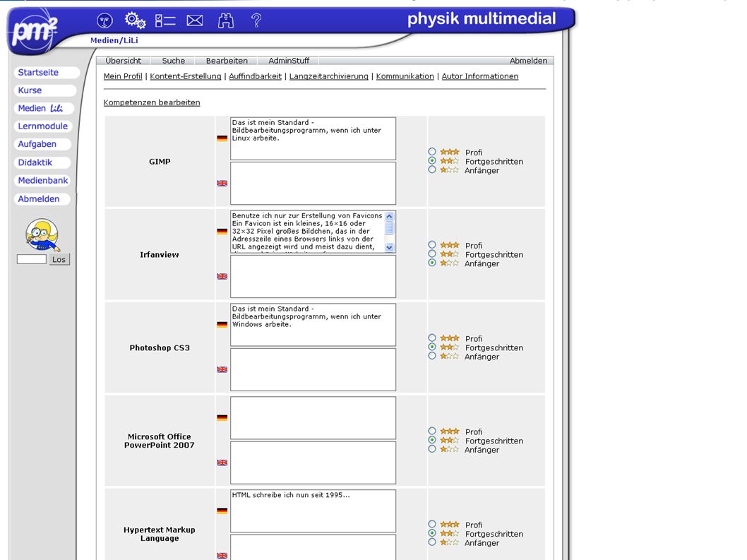Choose Profi for Photoshop CS3

tap(432, 338)
